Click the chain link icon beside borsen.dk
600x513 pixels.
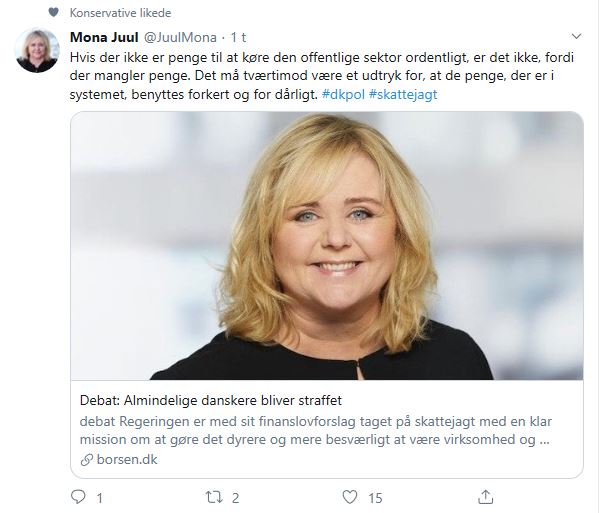87,459
